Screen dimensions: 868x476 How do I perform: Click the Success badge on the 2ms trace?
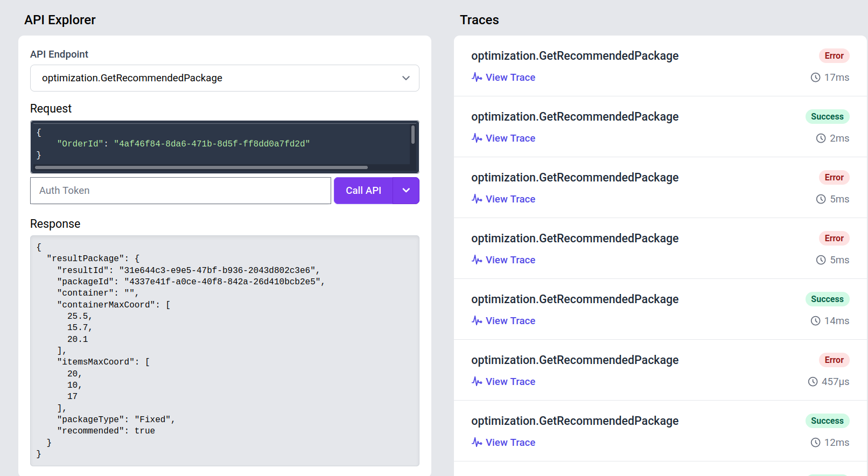pos(827,117)
